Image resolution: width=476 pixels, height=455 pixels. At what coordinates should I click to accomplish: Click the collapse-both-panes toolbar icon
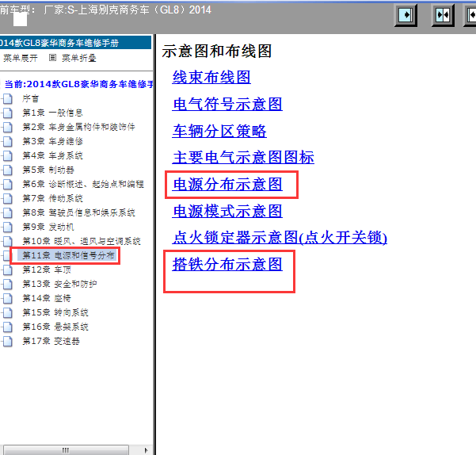[x=443, y=15]
